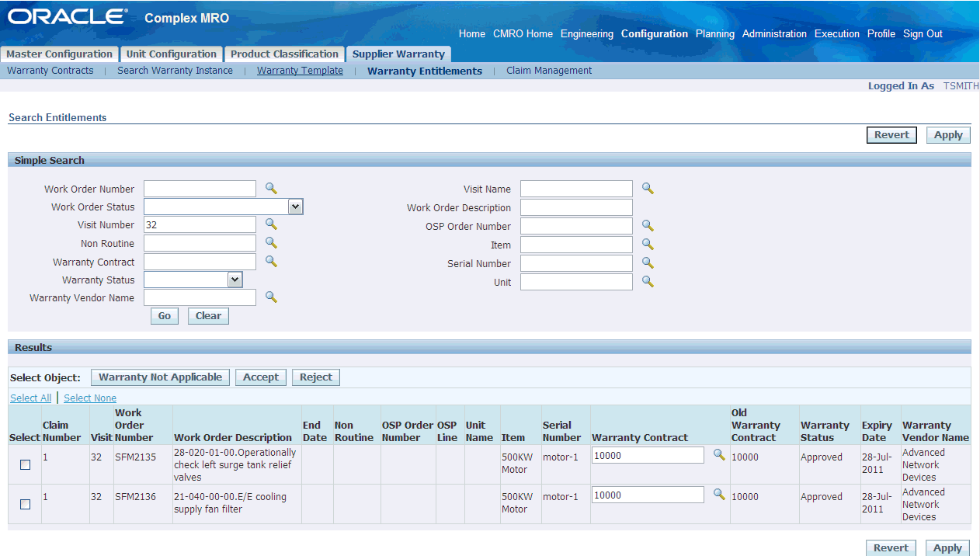
Task: Click Warranty Not Applicable button
Action: (x=161, y=377)
